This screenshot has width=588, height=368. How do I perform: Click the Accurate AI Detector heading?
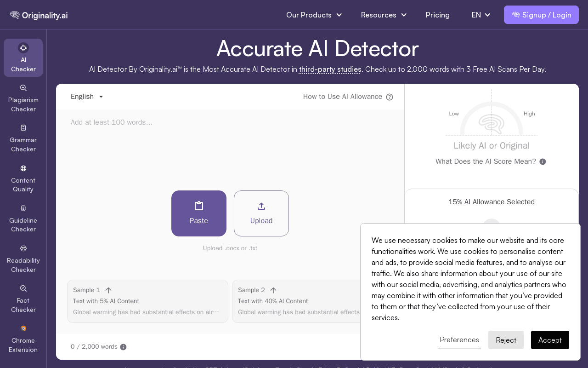point(317,48)
